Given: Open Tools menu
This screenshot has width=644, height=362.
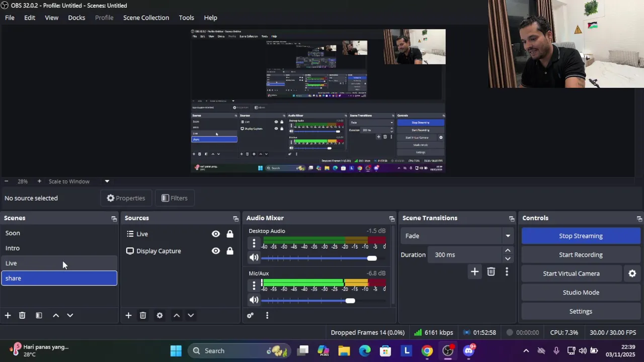Looking at the screenshot, I should click(x=186, y=18).
